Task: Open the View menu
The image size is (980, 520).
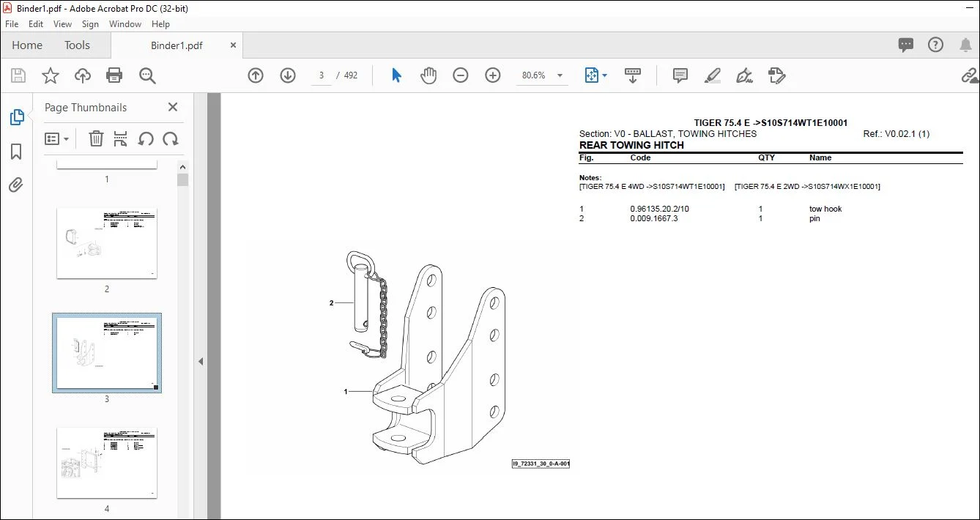Action: (62, 24)
